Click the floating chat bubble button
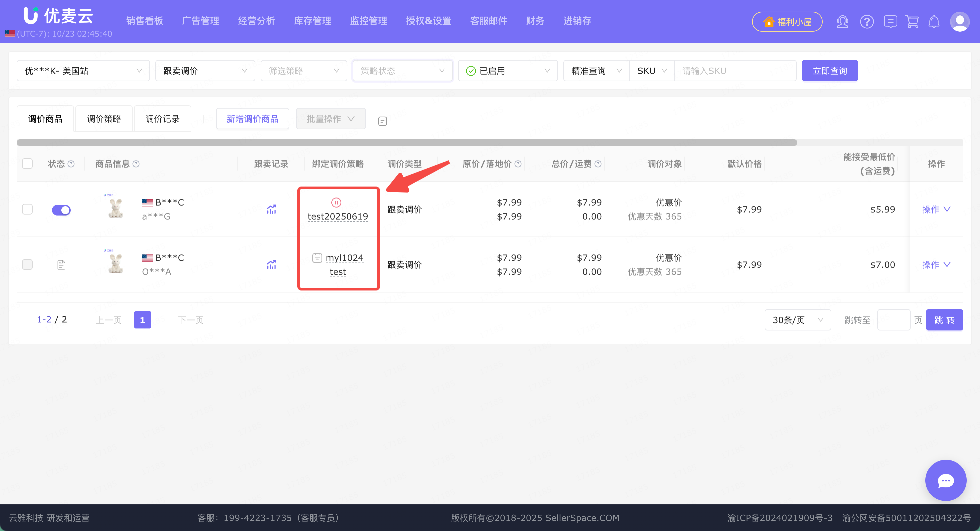 tap(945, 480)
